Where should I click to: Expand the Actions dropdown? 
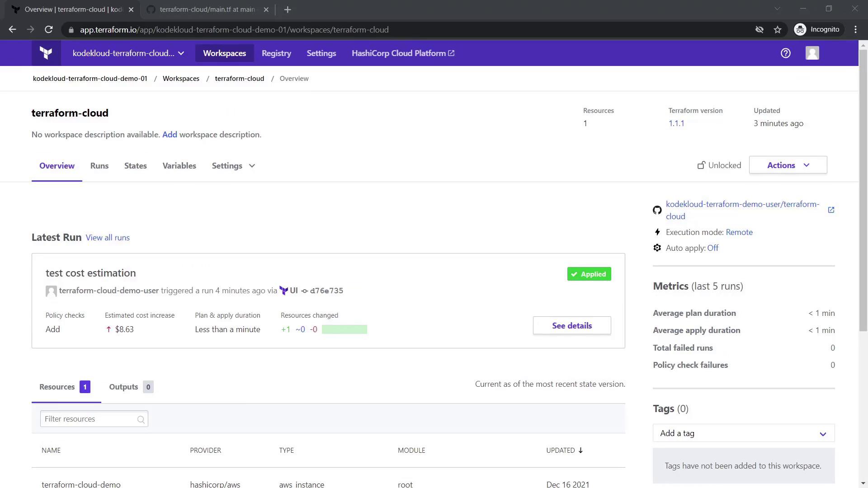788,165
